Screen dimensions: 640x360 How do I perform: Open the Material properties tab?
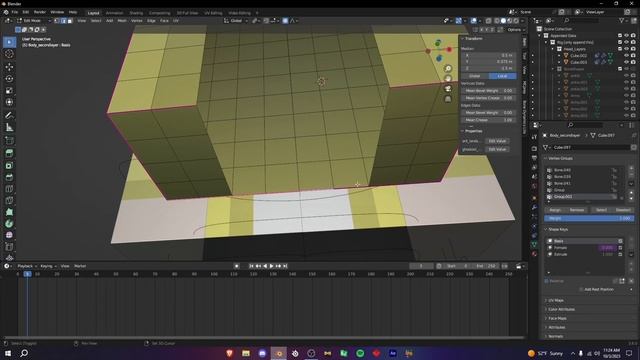(x=534, y=254)
